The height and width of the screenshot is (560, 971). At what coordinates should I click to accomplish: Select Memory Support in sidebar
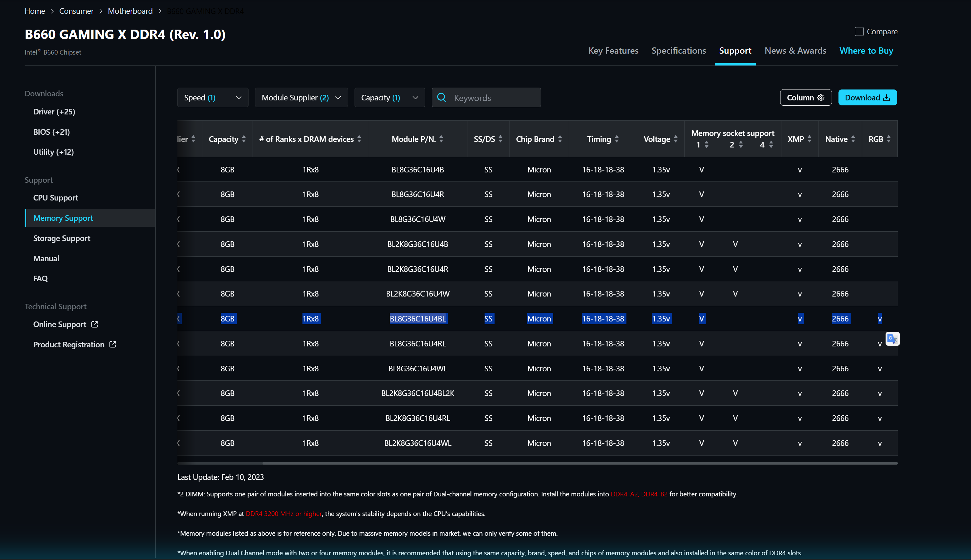pos(90,218)
